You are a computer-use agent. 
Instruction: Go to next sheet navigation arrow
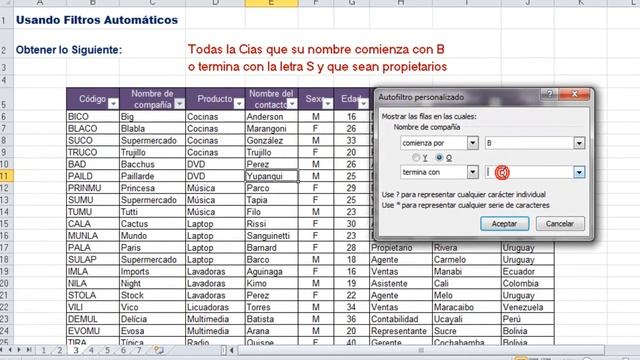pos(19,350)
